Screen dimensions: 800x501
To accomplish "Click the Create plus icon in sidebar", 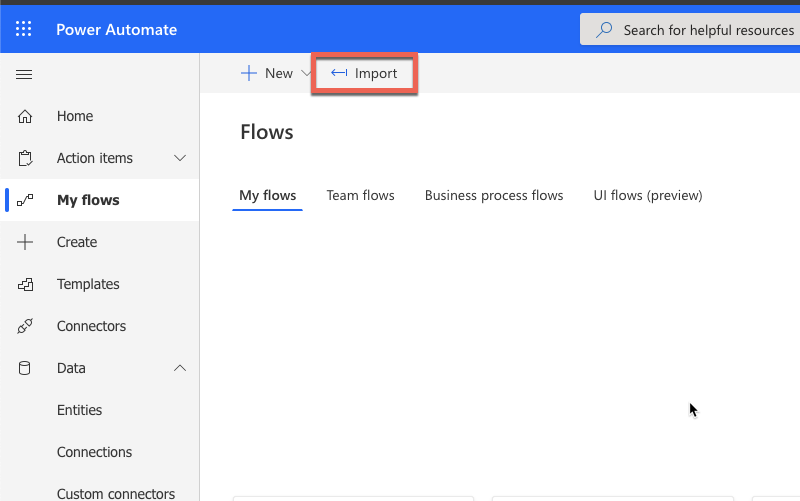I will [x=25, y=242].
